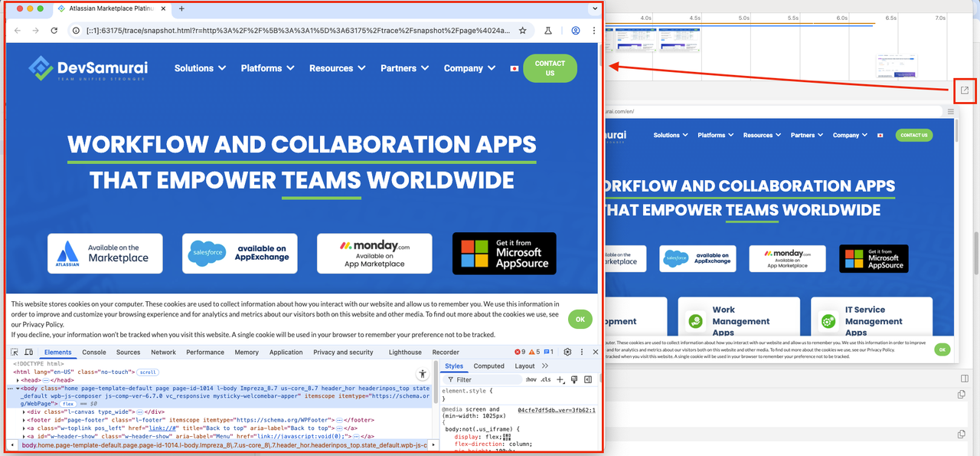The image size is (980, 456).
Task: Click Chrome's forward navigation arrow
Action: click(35, 31)
